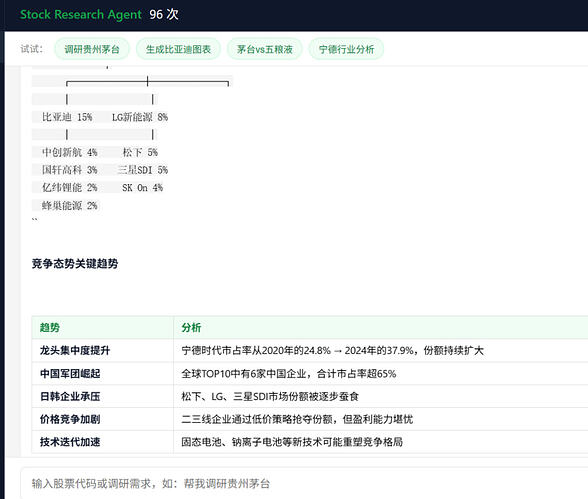Click the 调研贵州茅台 suggestion chip
588x499 pixels.
coord(92,49)
